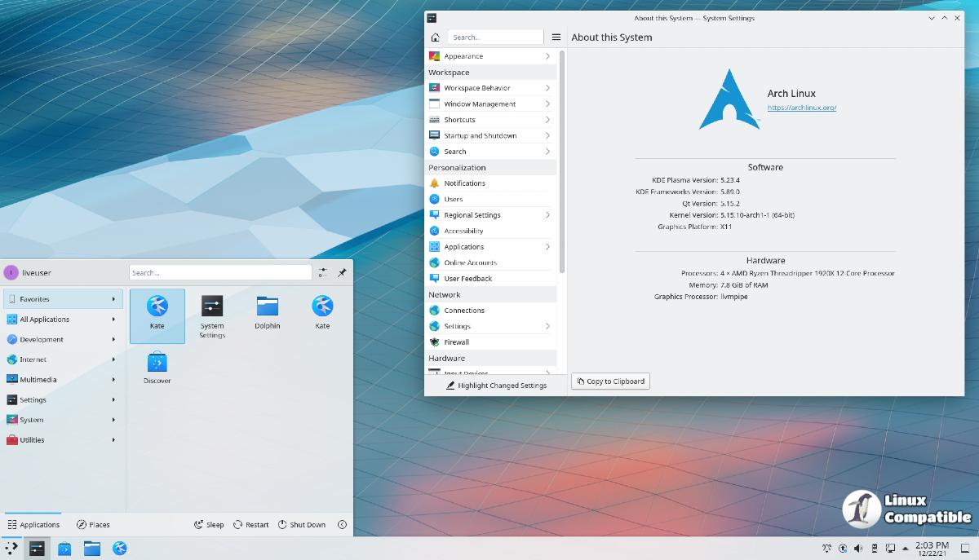Open Discover software center icon
Viewport: 979px width, 560px height.
click(x=157, y=368)
